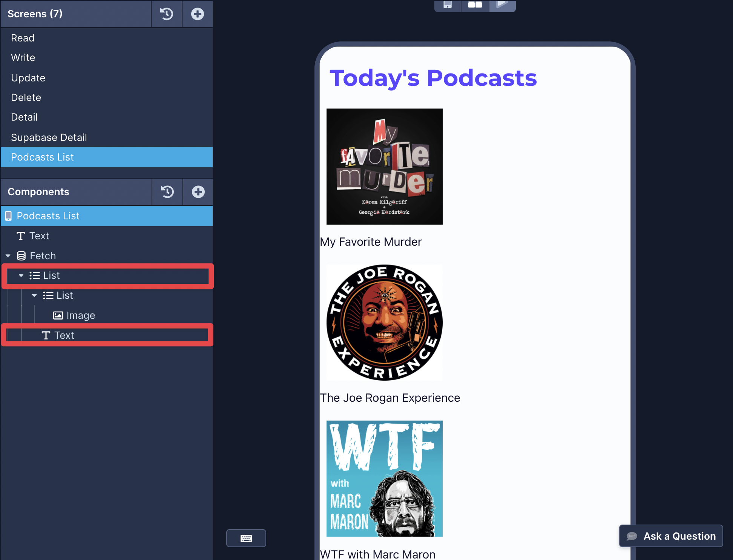Screen dimensions: 733x560
Task: Click the database icon beside Fetch
Action: pos(21,256)
